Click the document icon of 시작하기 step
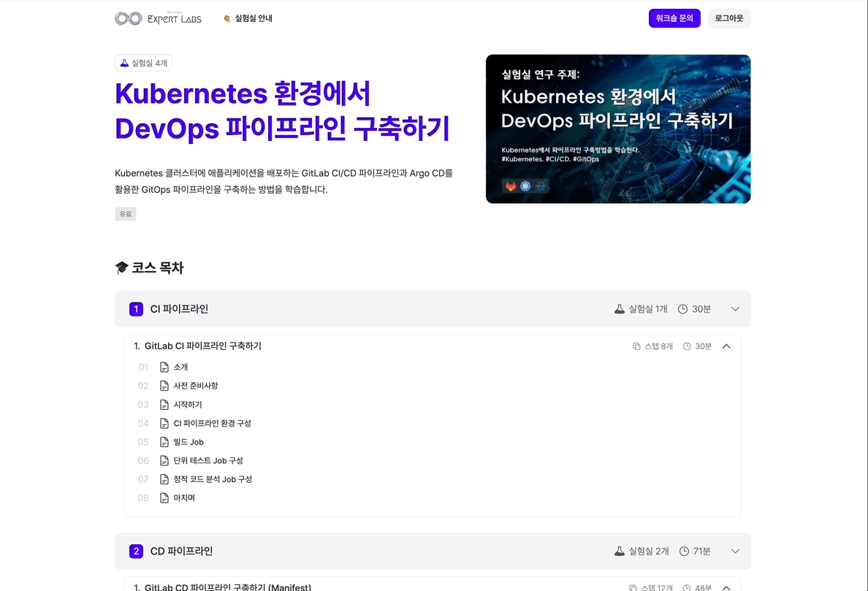This screenshot has width=868, height=591. pos(164,405)
